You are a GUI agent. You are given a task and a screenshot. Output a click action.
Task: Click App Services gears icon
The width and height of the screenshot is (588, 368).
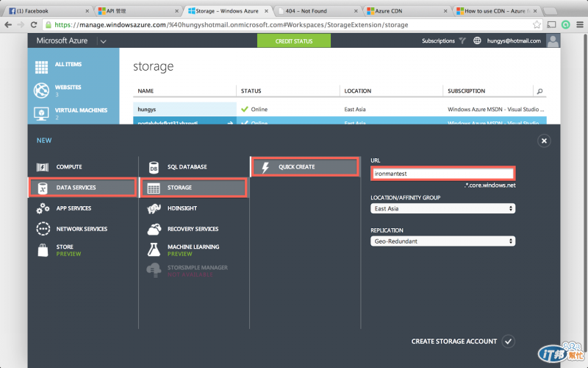[43, 208]
